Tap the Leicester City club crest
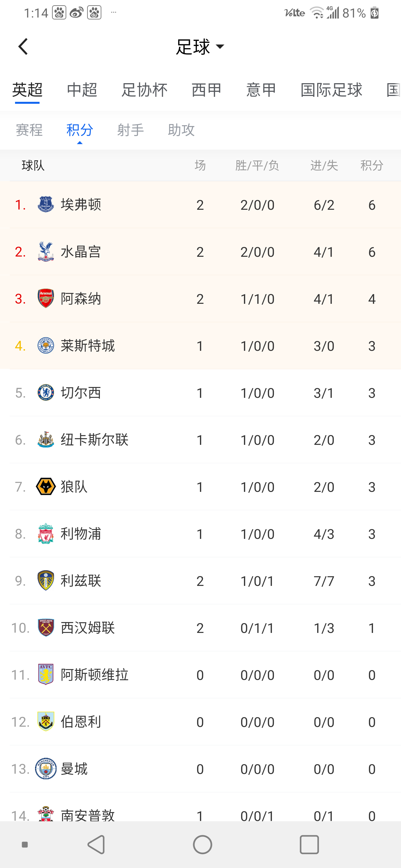 pos(45,345)
